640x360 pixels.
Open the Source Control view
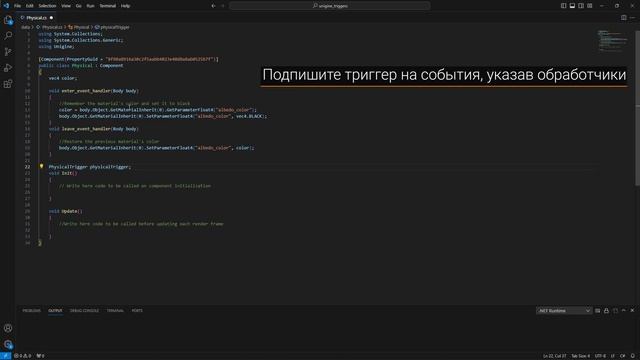coord(8,52)
